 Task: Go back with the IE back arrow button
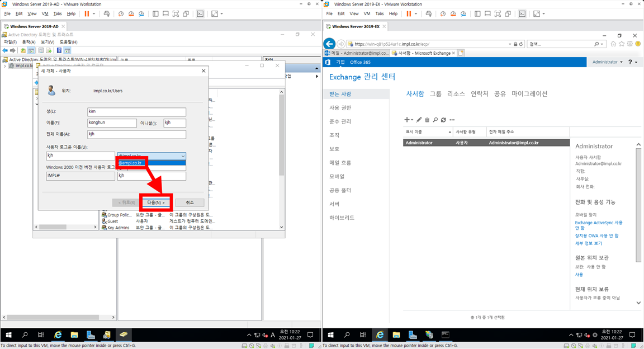coord(329,44)
